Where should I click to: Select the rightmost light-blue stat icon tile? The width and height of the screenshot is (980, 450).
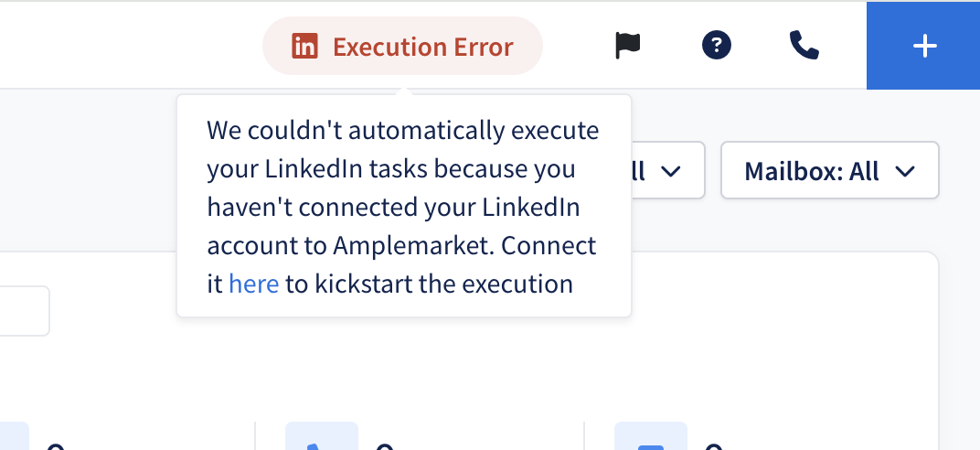(x=651, y=436)
